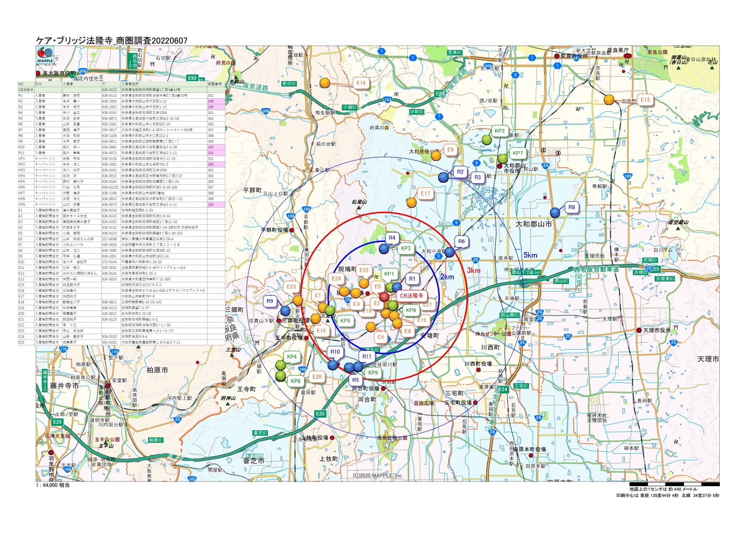
Task: Click the CB法隆寺 callout label
Action: [x=411, y=295]
